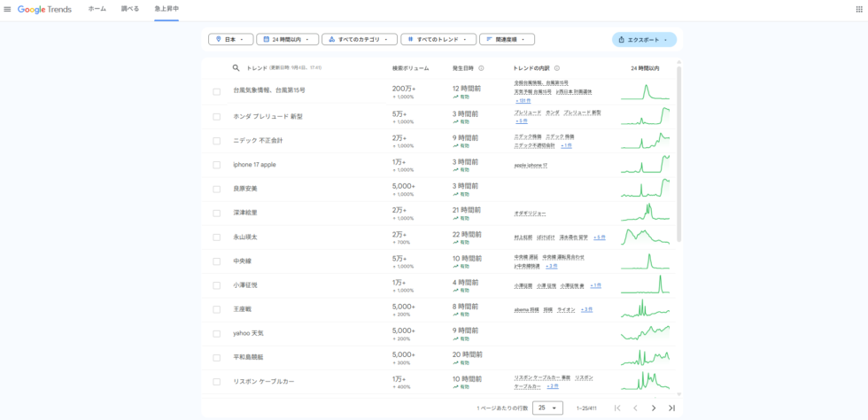Open the 関連度順 sort dropdown
Image resolution: width=868 pixels, height=420 pixels.
pos(507,39)
